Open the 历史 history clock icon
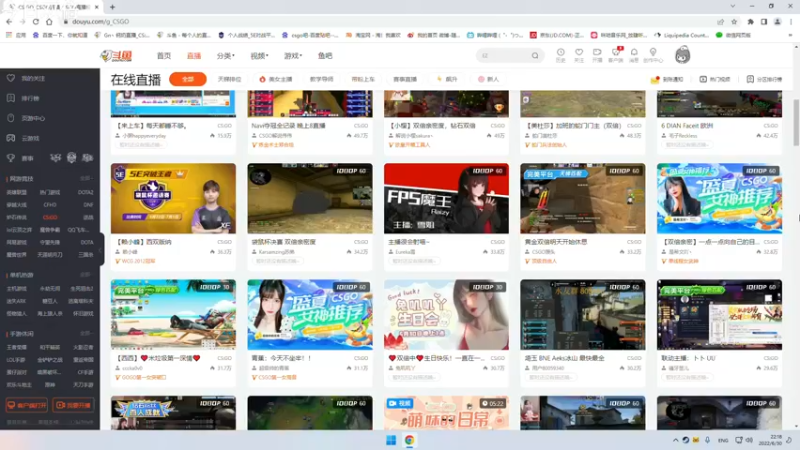Viewport: 800px width, 450px height. 560,55
